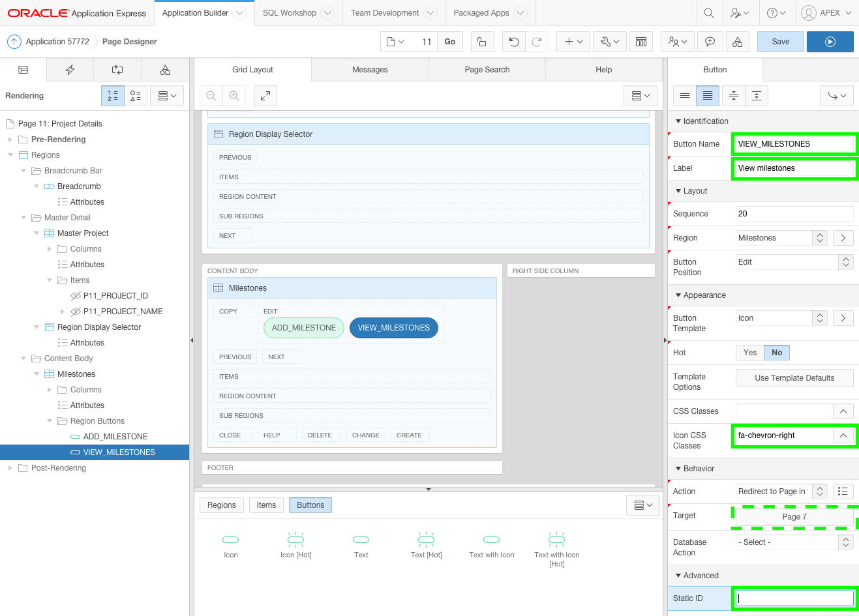Image resolution: width=859 pixels, height=616 pixels.
Task: Switch Hot setting to Yes
Action: tap(749, 352)
